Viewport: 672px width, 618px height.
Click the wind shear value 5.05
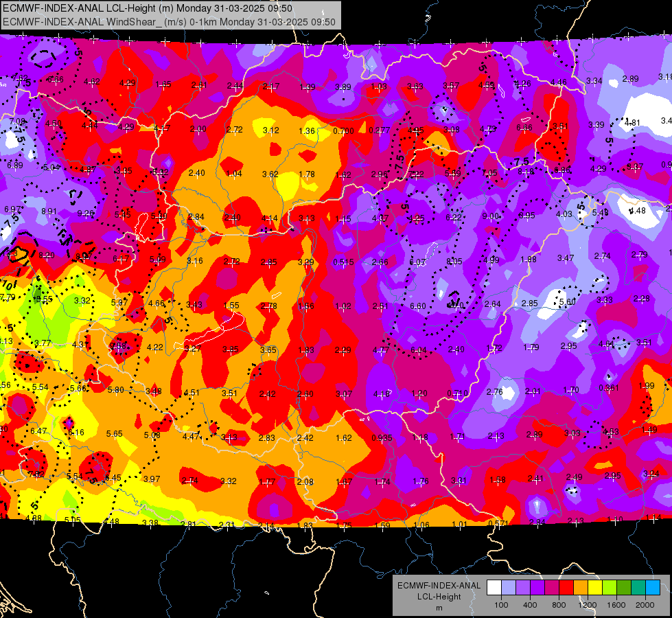73,520
